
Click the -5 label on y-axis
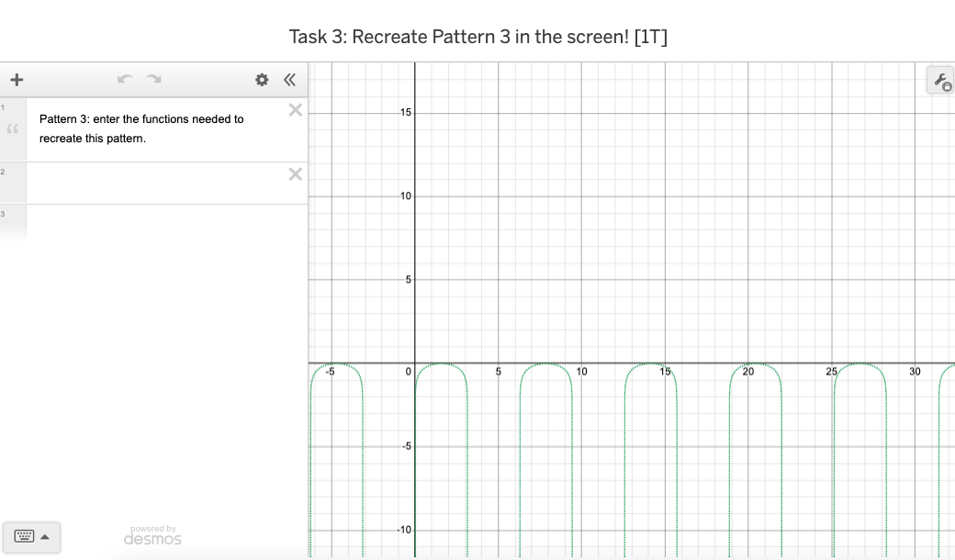406,446
